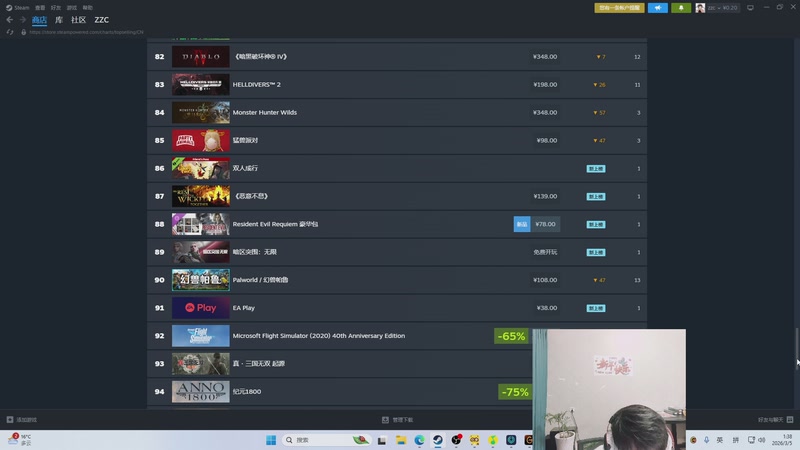Open 管理下载 downloads manager
800x450 pixels.
[x=397, y=420]
